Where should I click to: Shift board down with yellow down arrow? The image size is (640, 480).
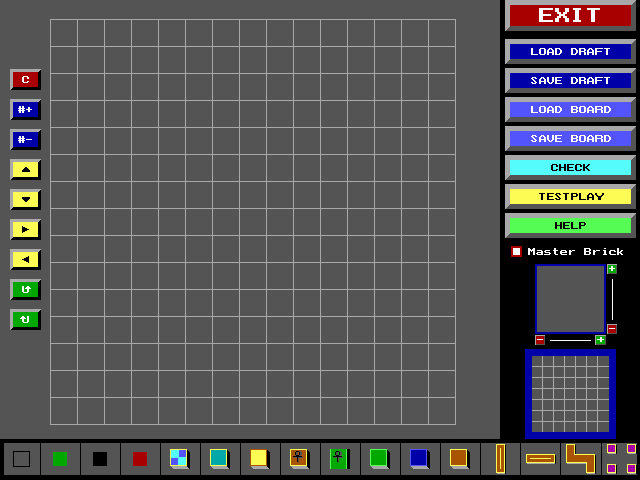(25, 200)
